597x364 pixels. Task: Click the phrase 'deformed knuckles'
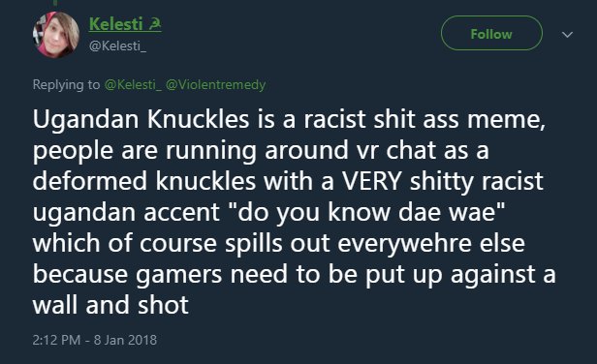pyautogui.click(x=143, y=181)
